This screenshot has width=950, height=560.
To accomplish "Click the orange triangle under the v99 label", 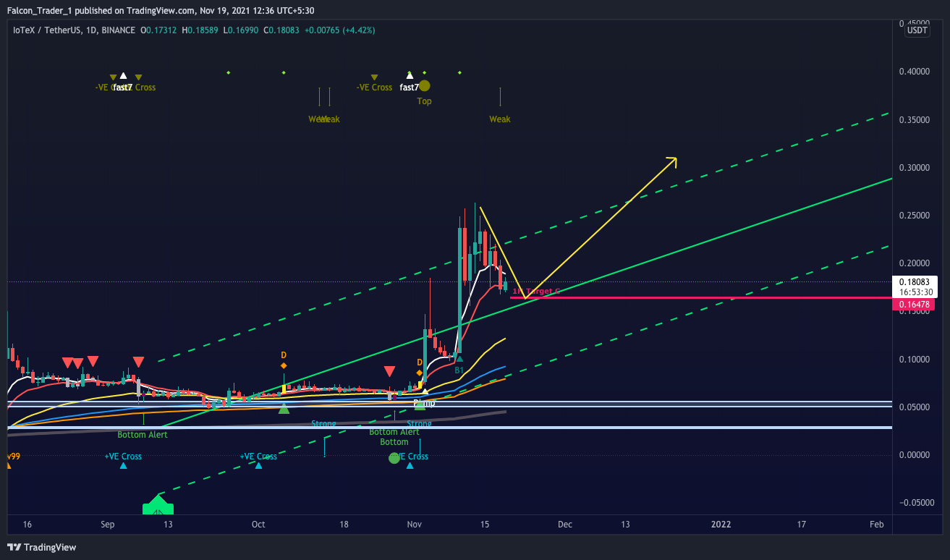I will 8,465.
